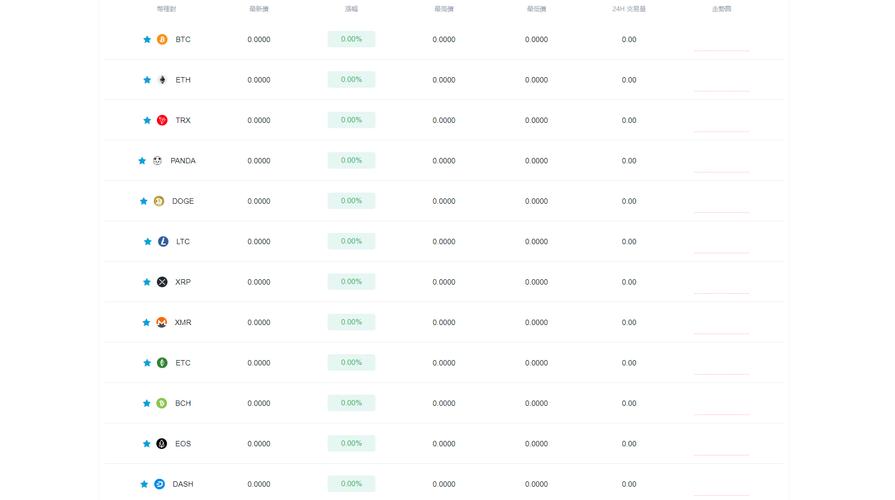Click the PANDA face icon

pos(158,161)
